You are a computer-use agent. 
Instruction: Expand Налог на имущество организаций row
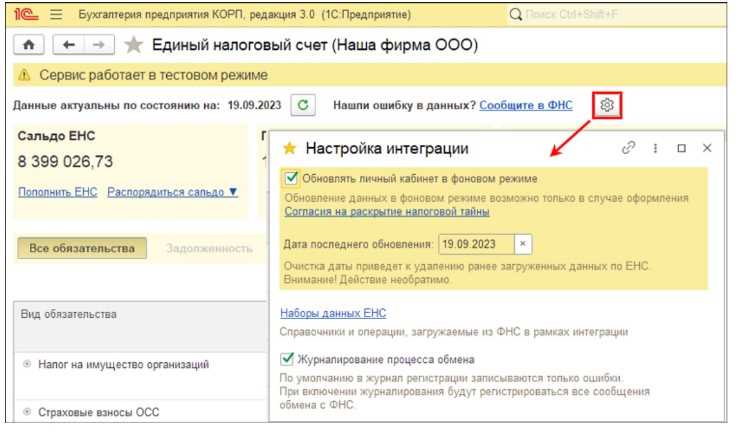[27, 364]
